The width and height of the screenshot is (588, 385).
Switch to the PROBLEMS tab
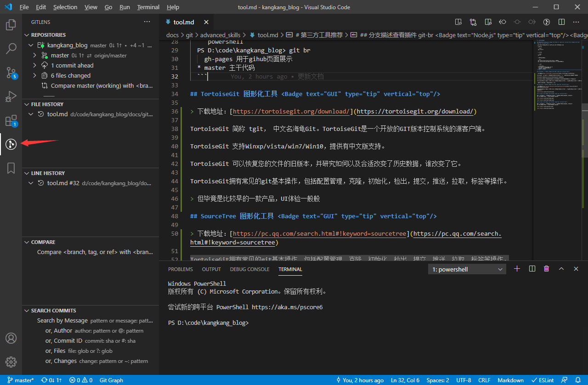(x=181, y=269)
